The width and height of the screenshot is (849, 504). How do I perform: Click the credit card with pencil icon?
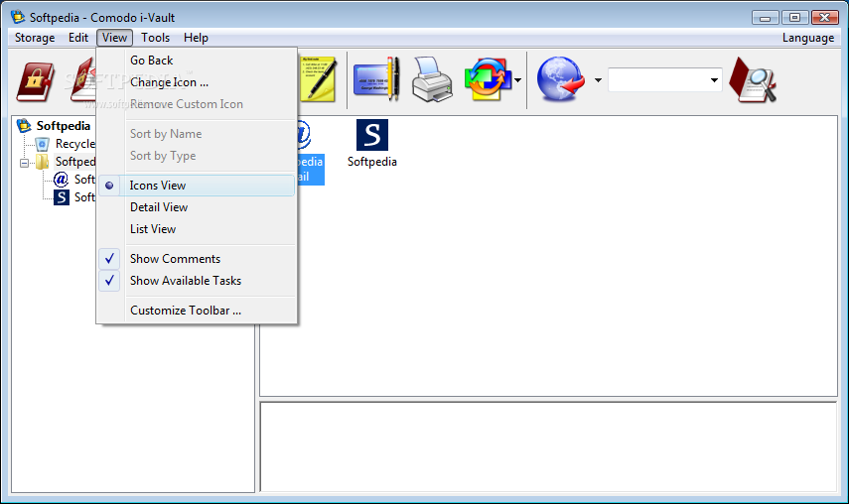376,80
